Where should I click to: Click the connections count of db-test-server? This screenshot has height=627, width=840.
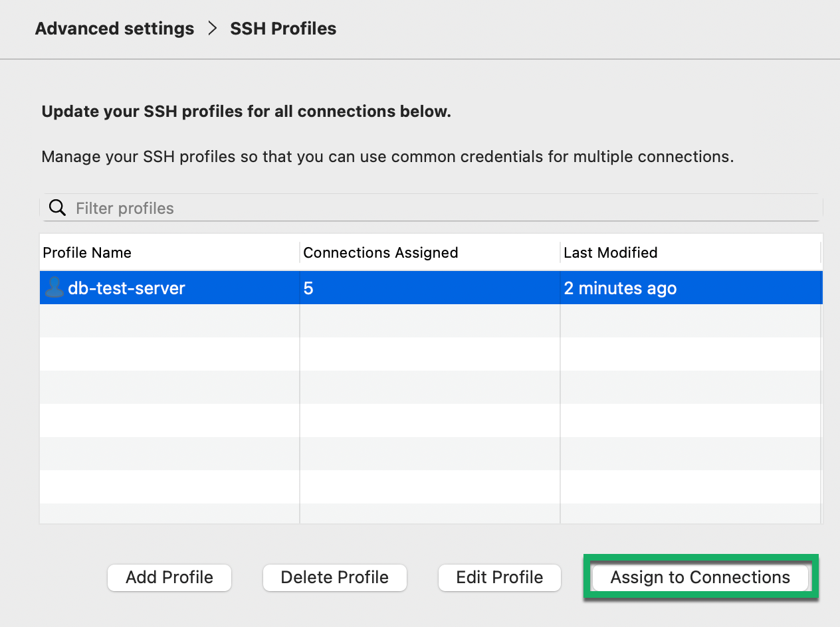click(x=307, y=288)
